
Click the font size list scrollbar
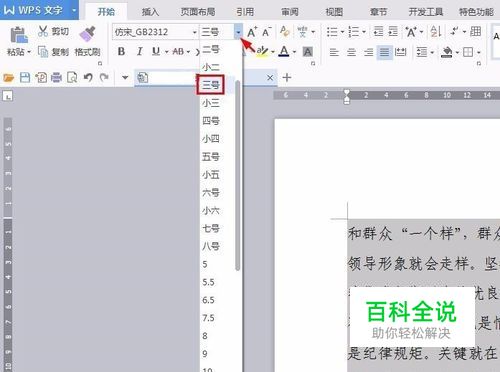[238, 175]
